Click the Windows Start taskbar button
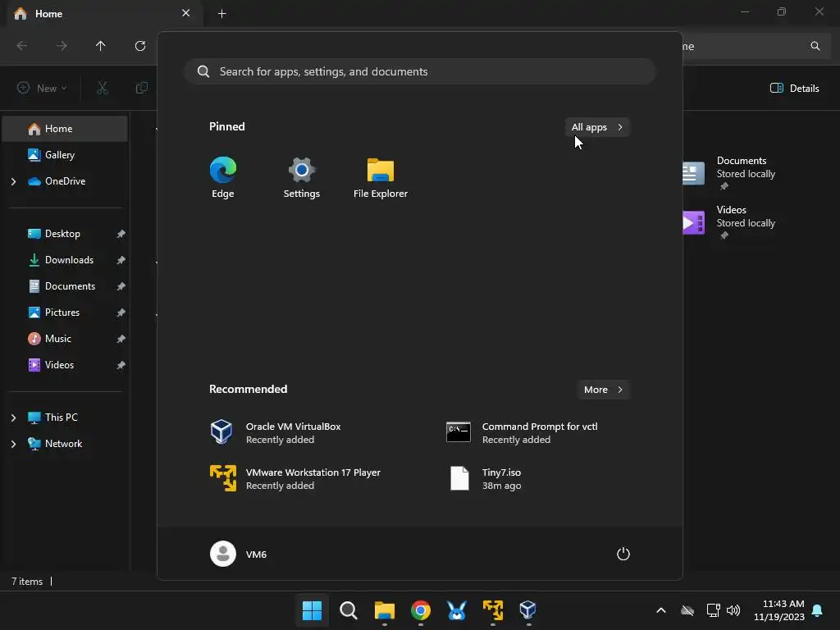This screenshot has width=840, height=630. click(312, 609)
